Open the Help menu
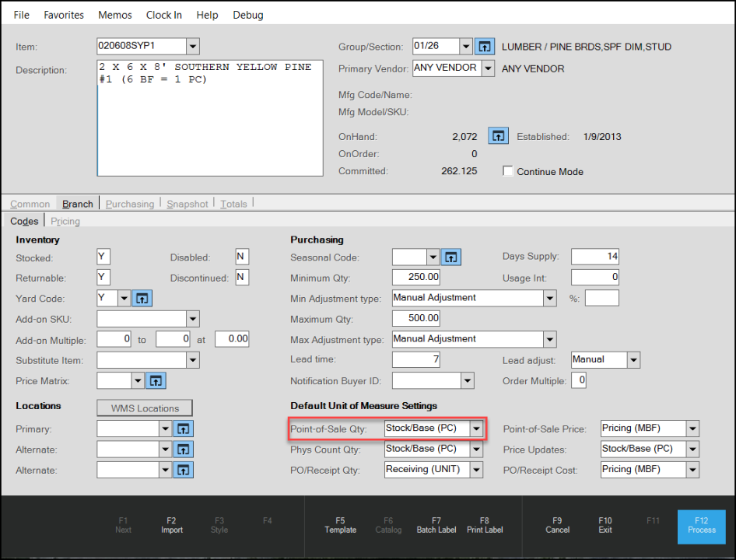The height and width of the screenshot is (560, 736). click(208, 15)
